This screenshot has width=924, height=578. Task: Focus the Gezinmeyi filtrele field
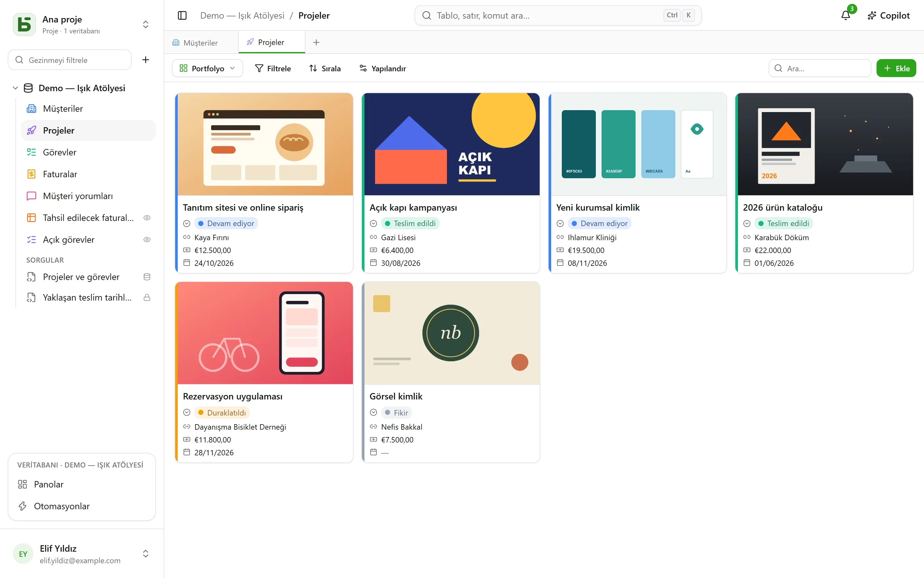coord(70,60)
